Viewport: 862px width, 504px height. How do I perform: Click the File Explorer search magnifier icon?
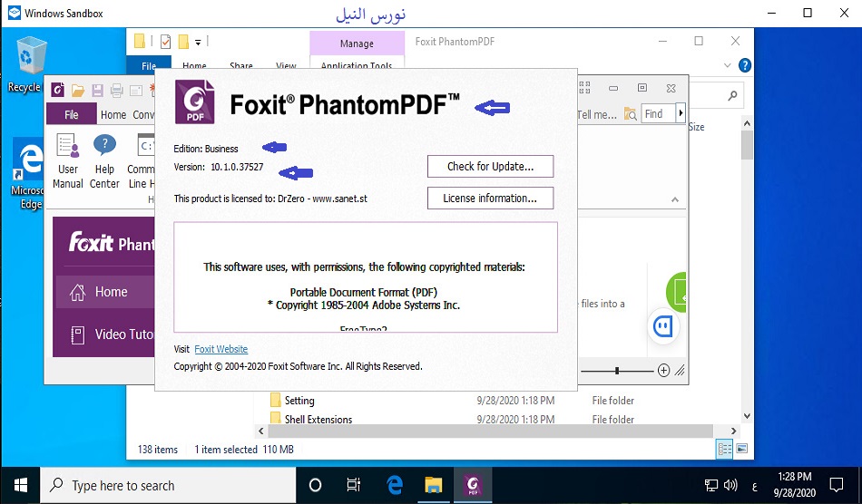pyautogui.click(x=732, y=96)
